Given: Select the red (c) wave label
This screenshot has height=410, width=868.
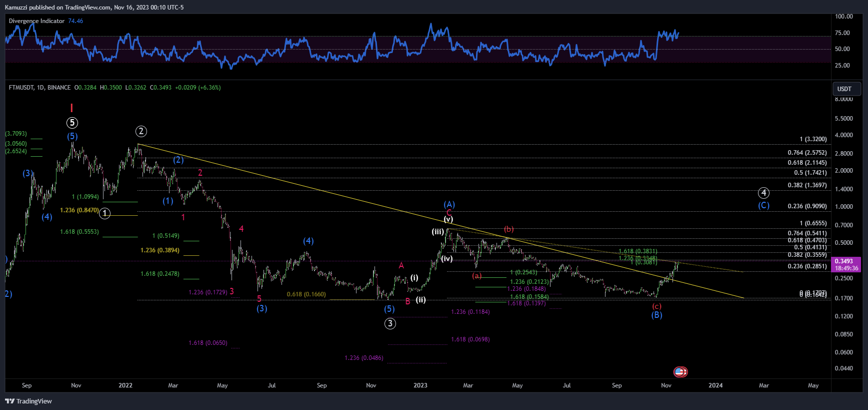Looking at the screenshot, I should [x=656, y=306].
